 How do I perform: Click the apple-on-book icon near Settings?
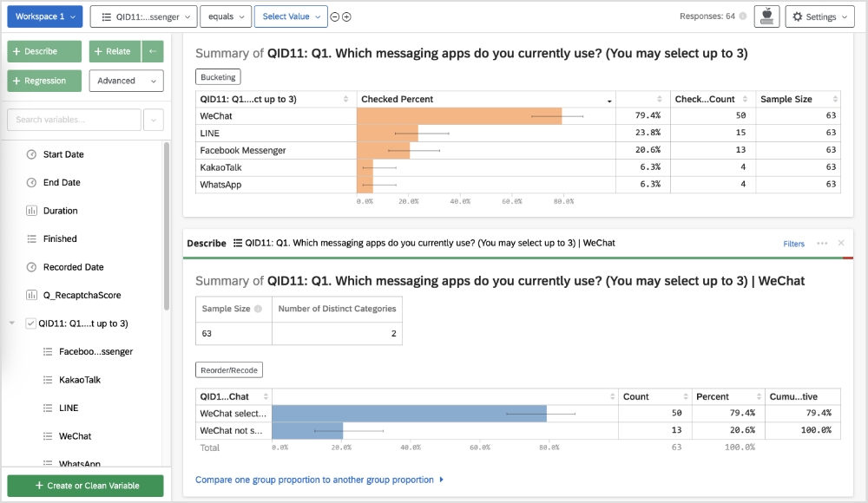coord(767,16)
